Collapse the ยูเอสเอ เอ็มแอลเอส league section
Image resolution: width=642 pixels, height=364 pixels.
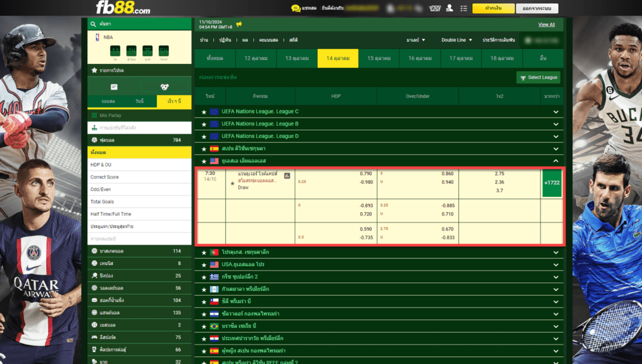[555, 161]
